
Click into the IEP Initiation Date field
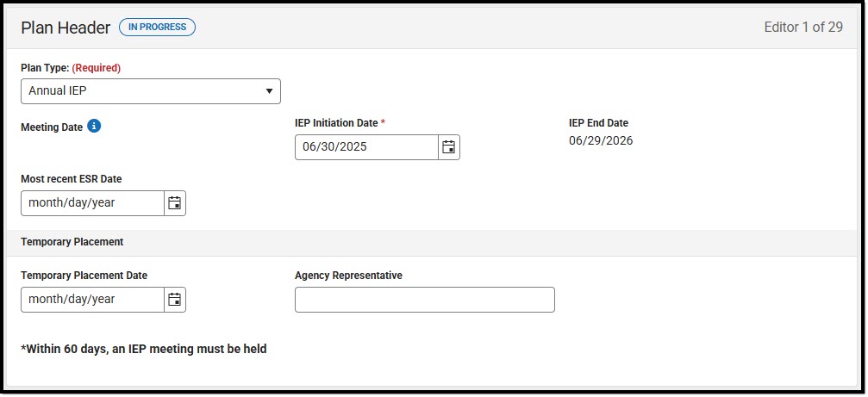[x=366, y=147]
